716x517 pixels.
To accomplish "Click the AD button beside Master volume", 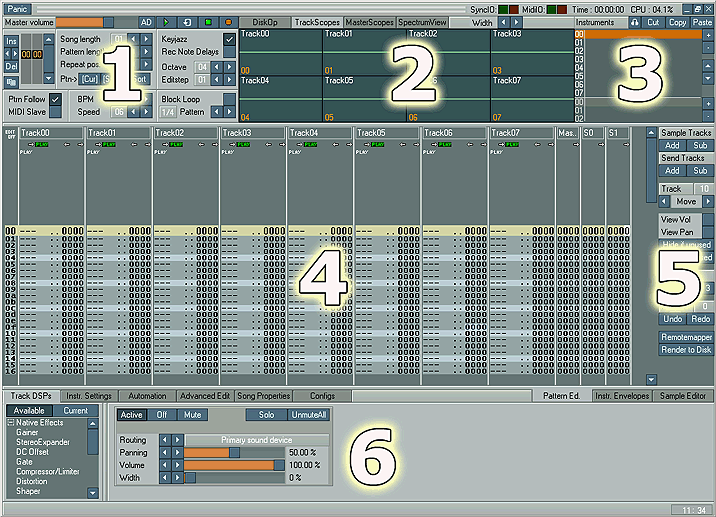I will pyautogui.click(x=146, y=22).
